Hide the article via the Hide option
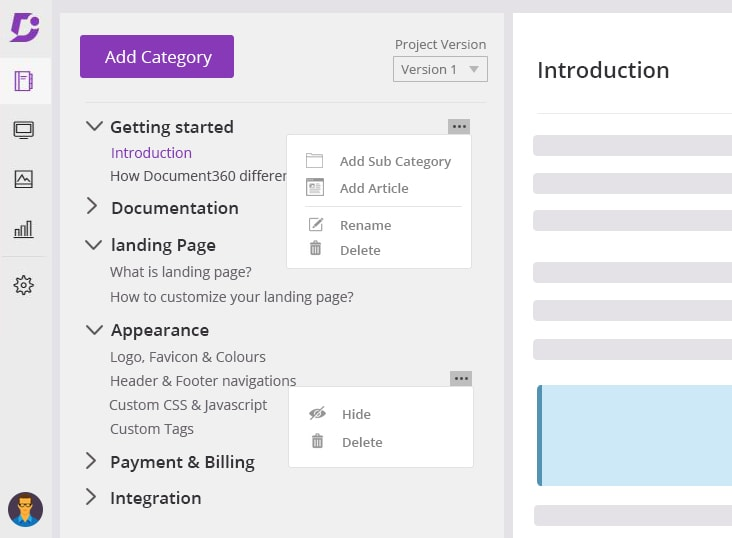732x538 pixels. (x=355, y=414)
